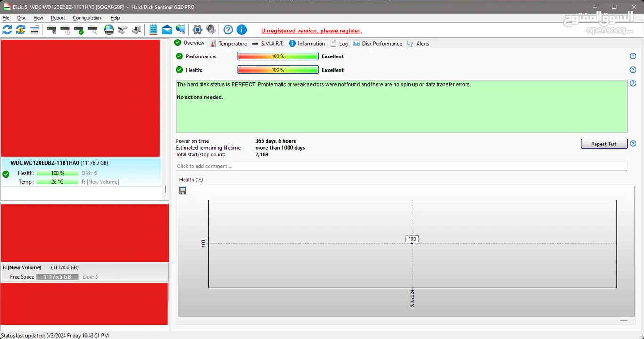Click the Free Space 11175.5 GB bar
Image resolution: width=644 pixels, height=339 pixels.
57,277
